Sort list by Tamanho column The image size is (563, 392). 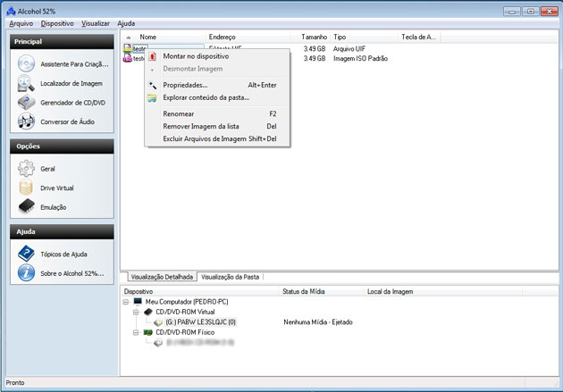pyautogui.click(x=311, y=37)
